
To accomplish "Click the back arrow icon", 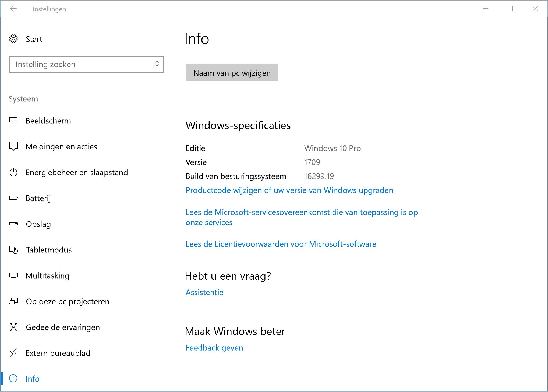I will click(x=13, y=9).
